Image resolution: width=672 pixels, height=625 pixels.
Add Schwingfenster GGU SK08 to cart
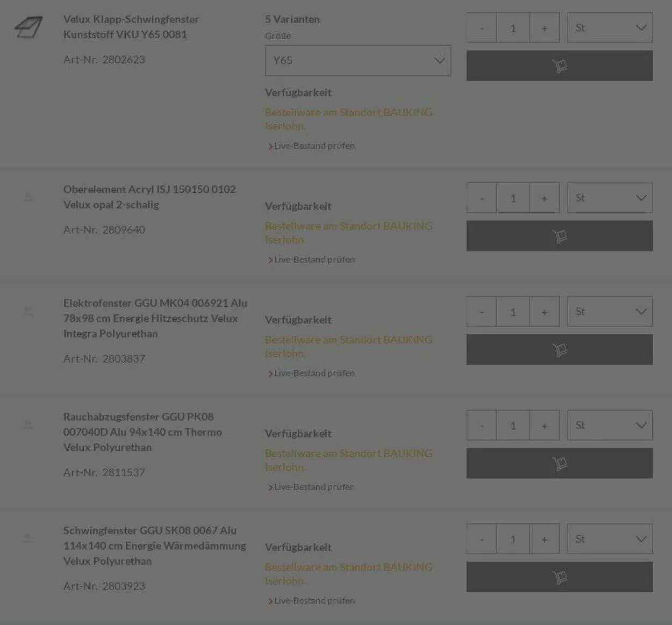[559, 577]
